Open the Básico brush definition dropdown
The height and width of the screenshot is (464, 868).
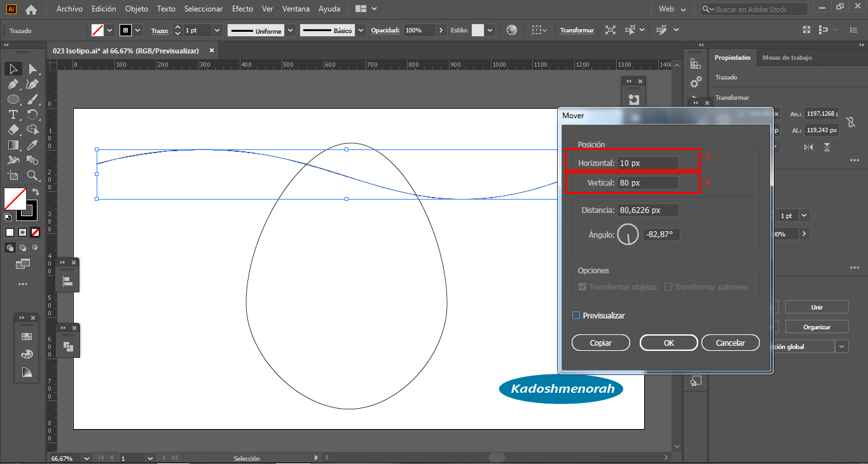361,30
